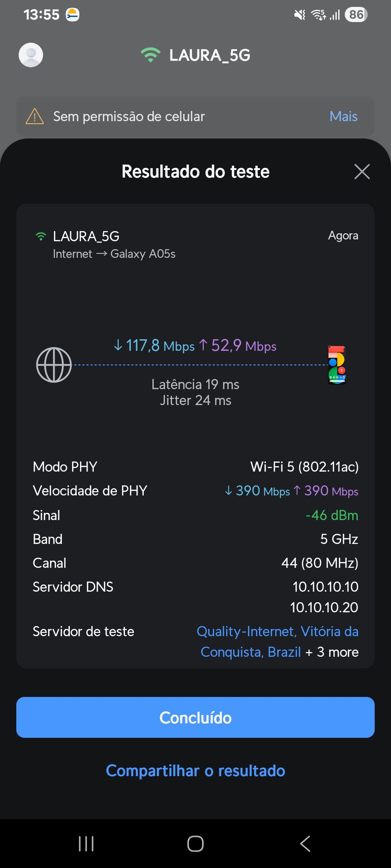Image resolution: width=391 pixels, height=868 pixels.
Task: Tap the Sinal -46 dBm value
Action: (x=332, y=515)
